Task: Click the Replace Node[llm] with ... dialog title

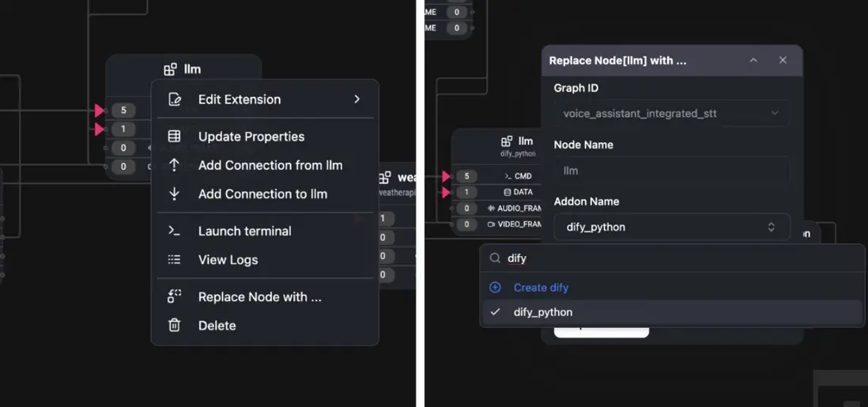Action: [617, 61]
